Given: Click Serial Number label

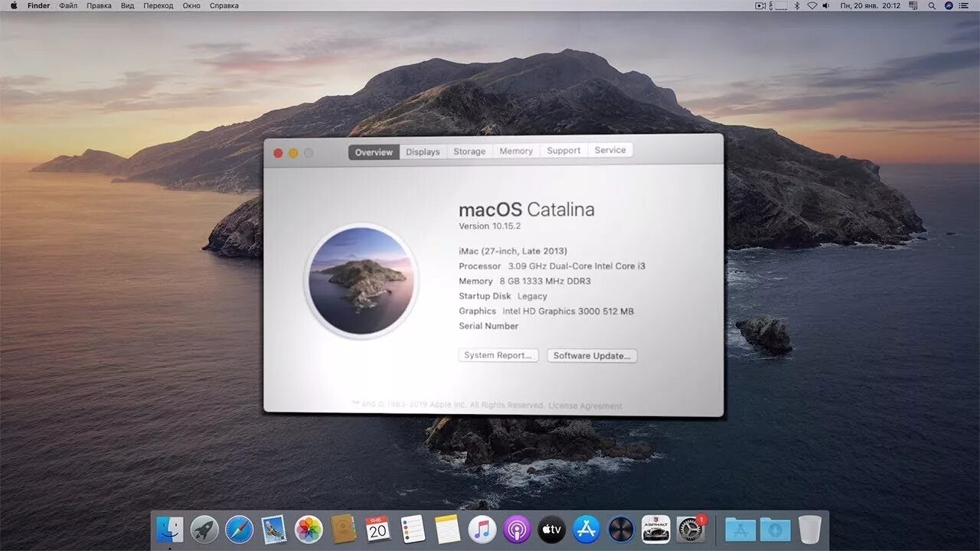Looking at the screenshot, I should click(488, 326).
